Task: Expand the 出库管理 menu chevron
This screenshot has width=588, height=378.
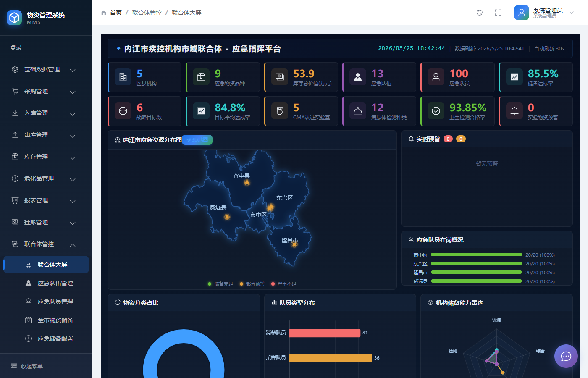Action: pyautogui.click(x=73, y=136)
